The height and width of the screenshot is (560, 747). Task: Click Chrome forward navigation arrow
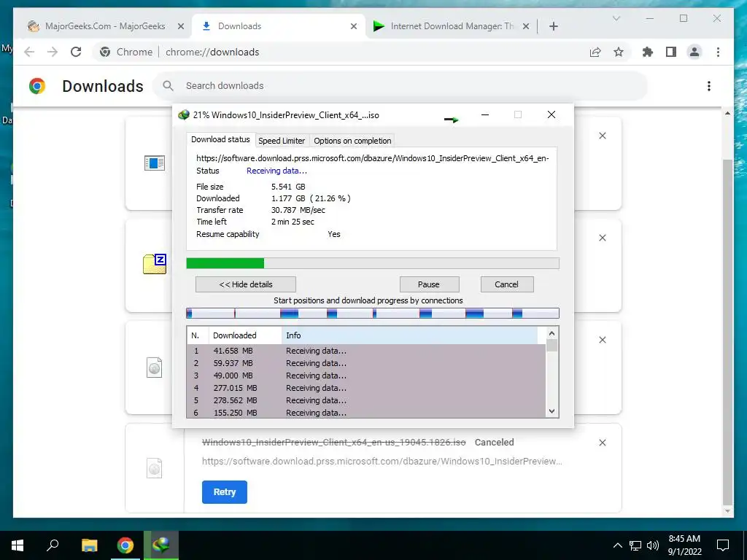[x=53, y=52]
